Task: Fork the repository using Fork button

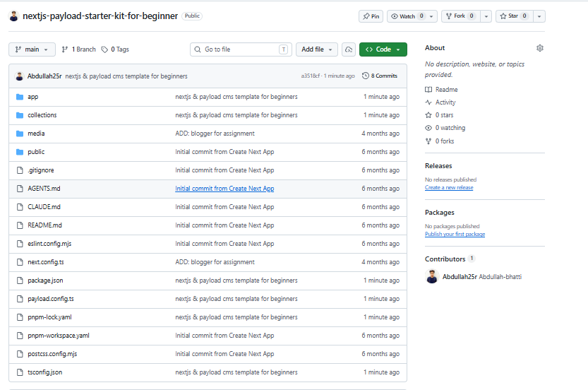Action: point(461,16)
